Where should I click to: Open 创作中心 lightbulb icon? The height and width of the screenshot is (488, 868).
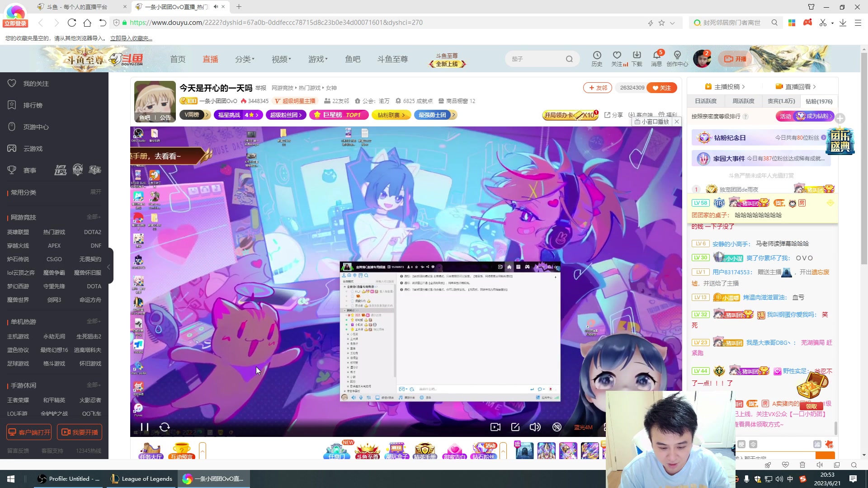tap(677, 59)
